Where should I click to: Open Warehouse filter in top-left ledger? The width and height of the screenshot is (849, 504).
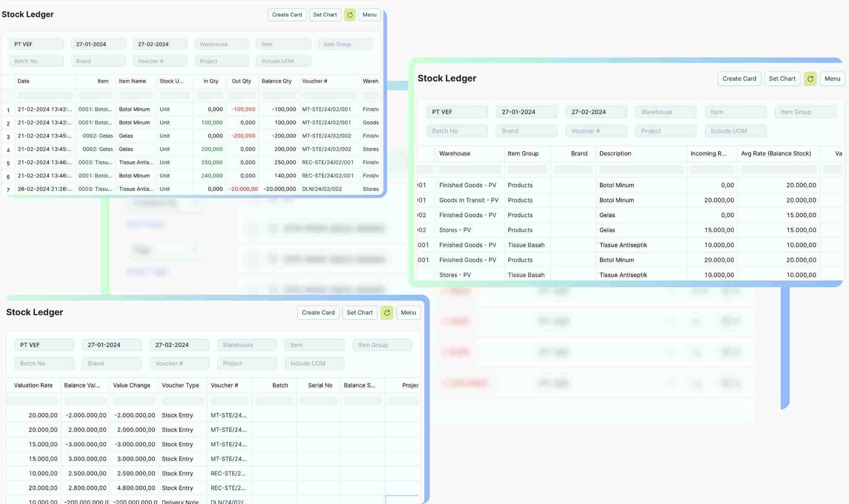[x=222, y=44]
